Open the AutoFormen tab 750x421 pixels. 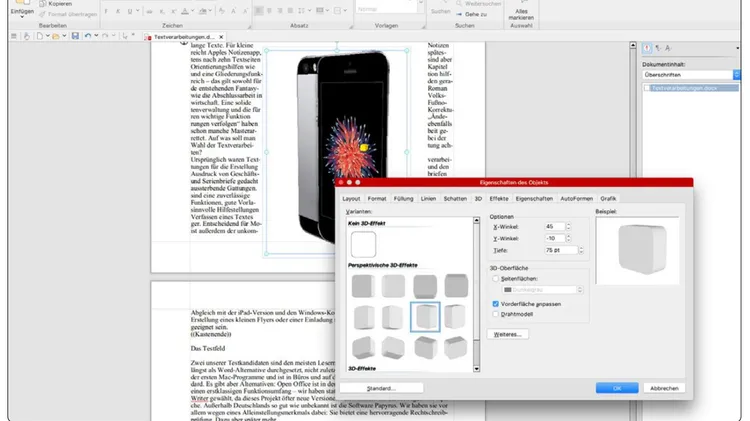tap(576, 199)
